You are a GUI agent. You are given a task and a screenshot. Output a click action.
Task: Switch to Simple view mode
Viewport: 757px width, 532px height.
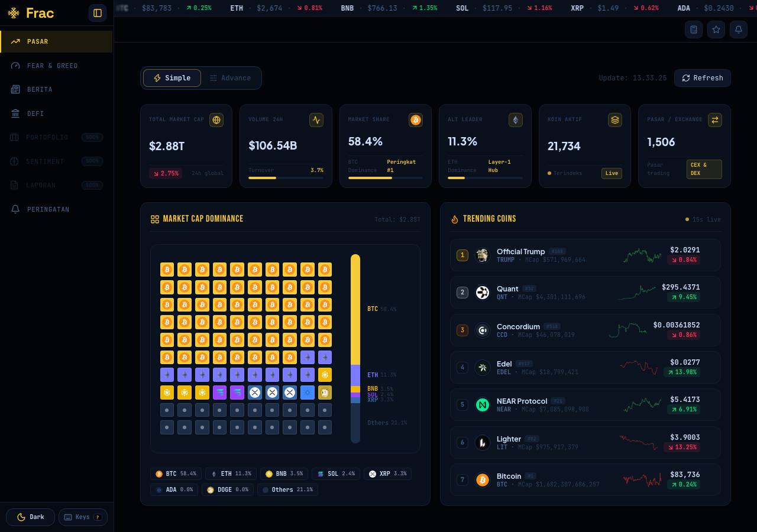click(172, 78)
